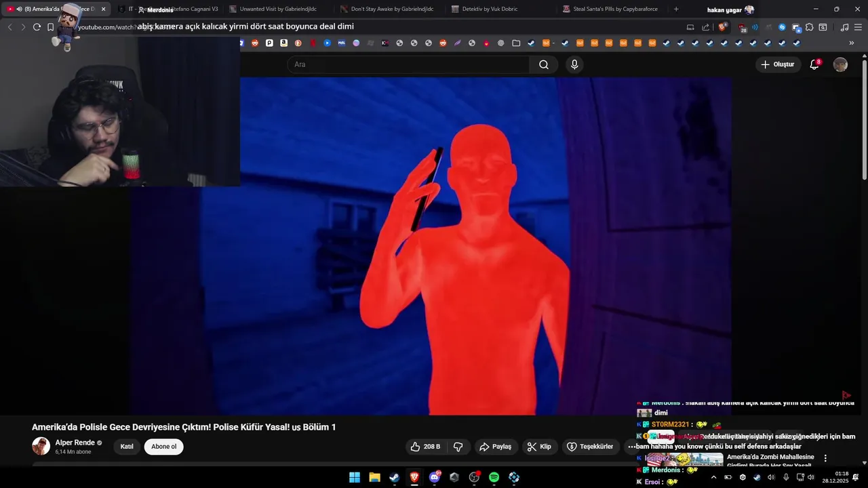Open the YouTube account avatar menu
This screenshot has height=488, width=868.
(x=840, y=64)
